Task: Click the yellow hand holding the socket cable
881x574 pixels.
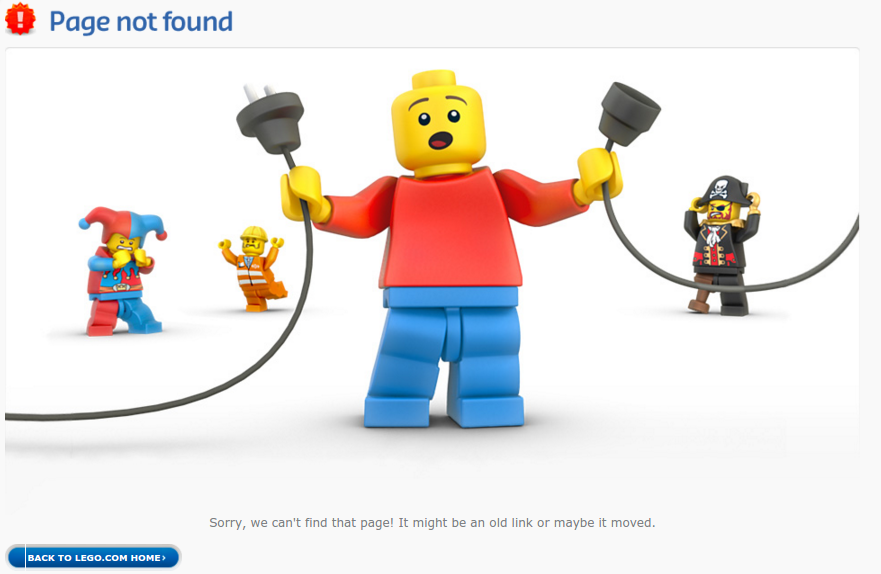Action: coord(599,175)
